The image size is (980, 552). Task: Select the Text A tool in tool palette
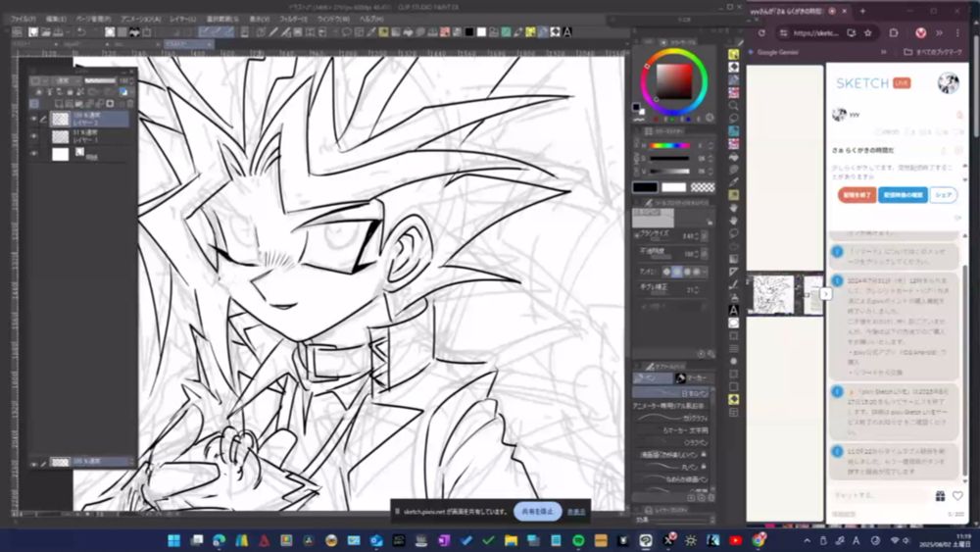tap(734, 310)
